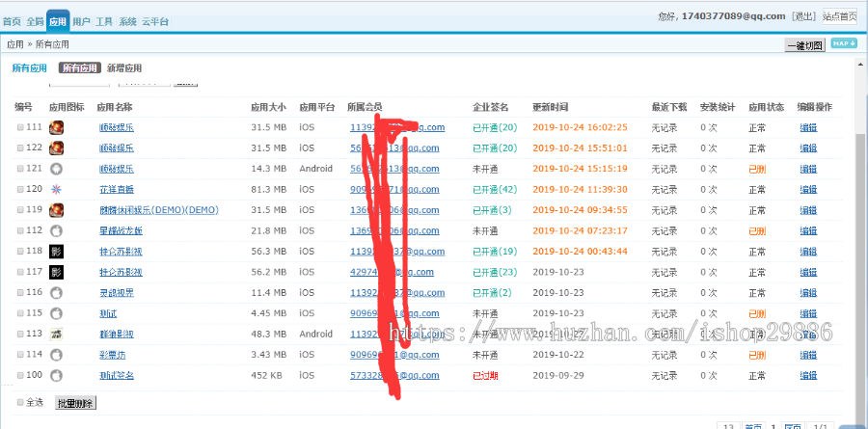Click the 81.3 MB size cell

(268, 189)
